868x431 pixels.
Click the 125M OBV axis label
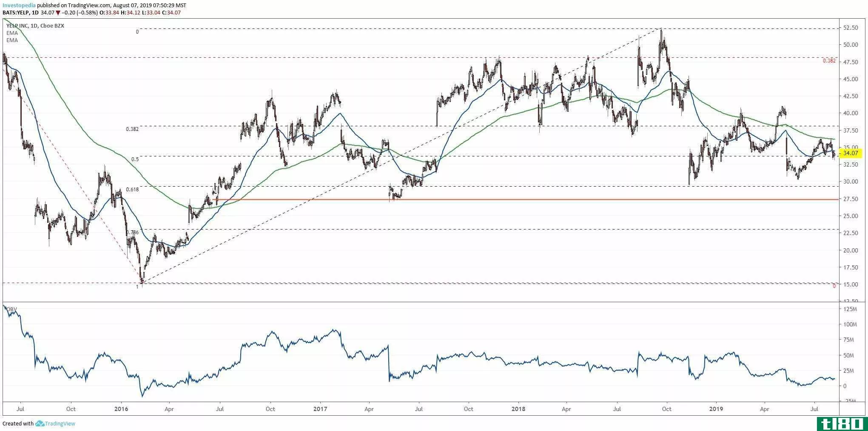(x=850, y=309)
